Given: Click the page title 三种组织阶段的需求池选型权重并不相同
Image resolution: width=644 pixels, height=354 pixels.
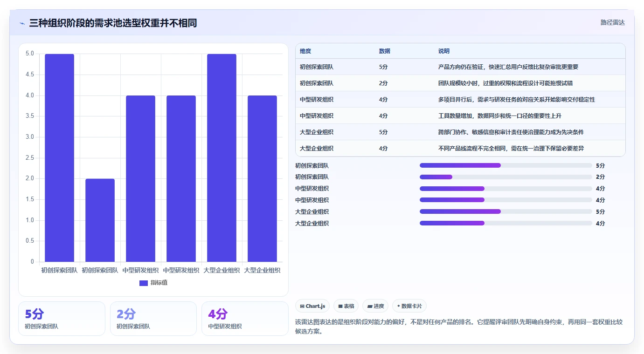Looking at the screenshot, I should tap(113, 23).
